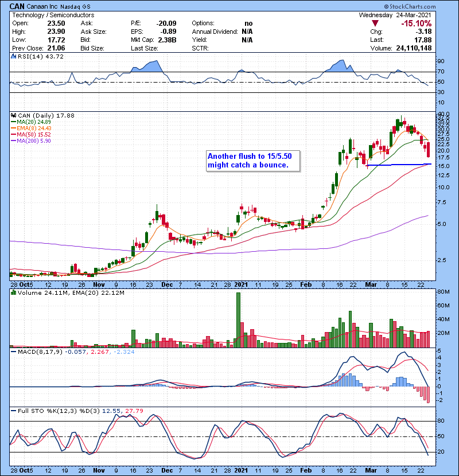Select the red down-triangle change indicator
The width and height of the screenshot is (459, 476).
click(x=375, y=24)
